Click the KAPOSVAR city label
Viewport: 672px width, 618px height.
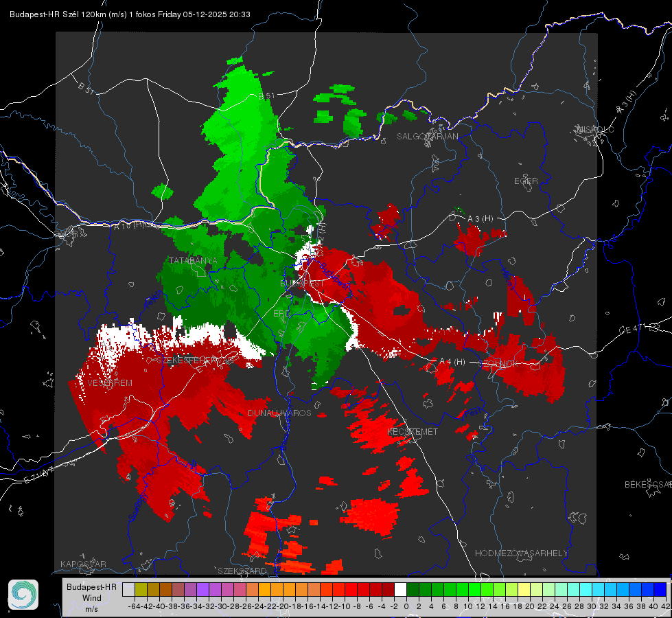(x=83, y=564)
